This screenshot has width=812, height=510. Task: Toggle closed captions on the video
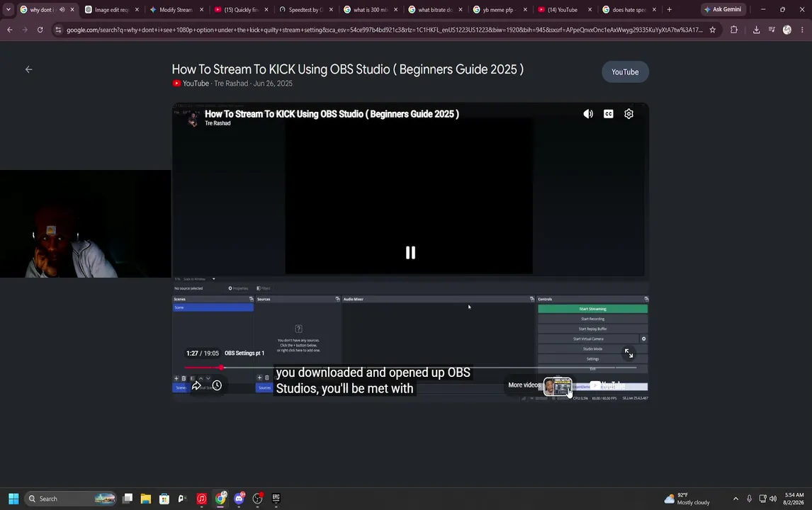click(609, 114)
